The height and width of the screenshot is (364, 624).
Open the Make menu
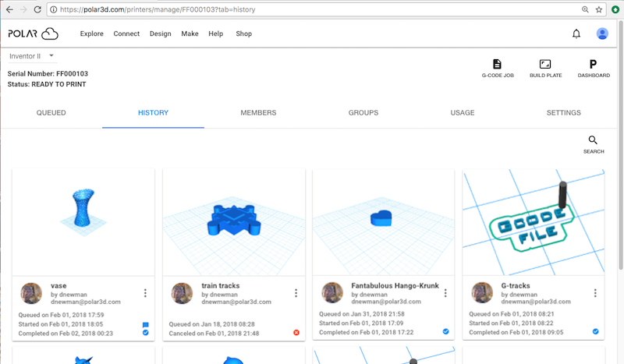(x=190, y=34)
